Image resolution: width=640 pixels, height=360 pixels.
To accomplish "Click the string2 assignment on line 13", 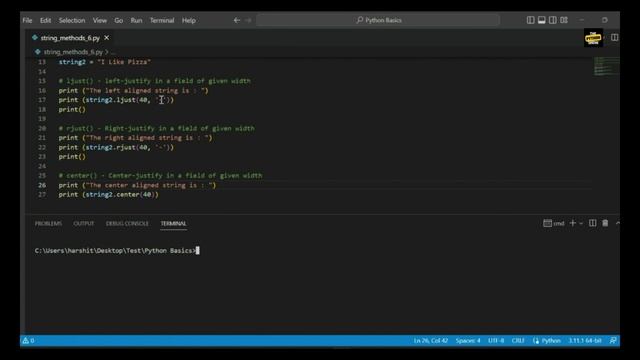I will click(105, 62).
